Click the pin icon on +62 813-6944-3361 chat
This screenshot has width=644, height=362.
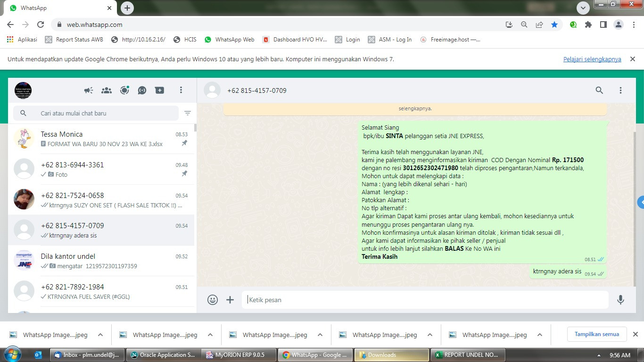[185, 174]
